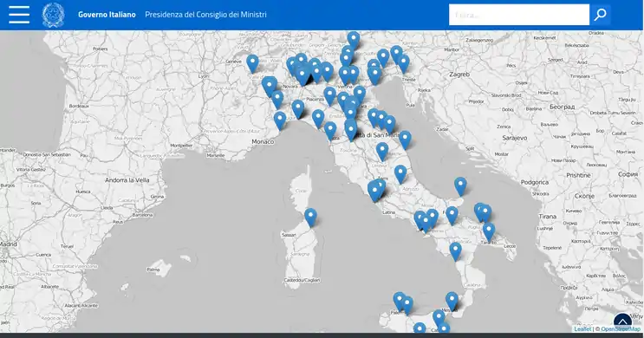Open the Governo Italiano link
Viewport: 644px width, 338px height.
coord(107,15)
